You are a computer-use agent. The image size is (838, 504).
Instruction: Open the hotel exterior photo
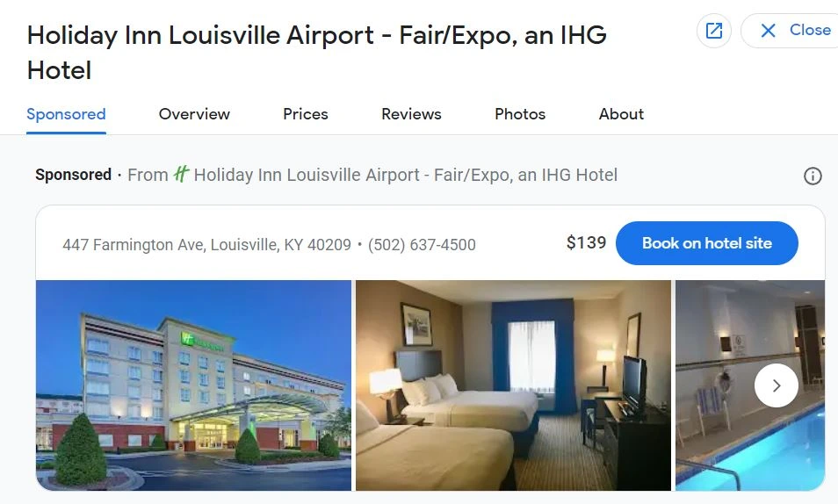(193, 385)
